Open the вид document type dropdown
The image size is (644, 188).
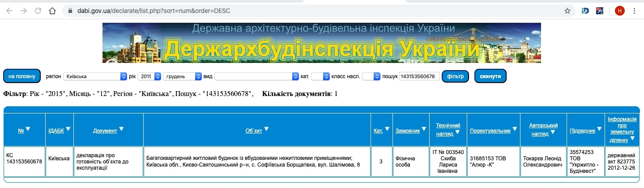(x=256, y=76)
